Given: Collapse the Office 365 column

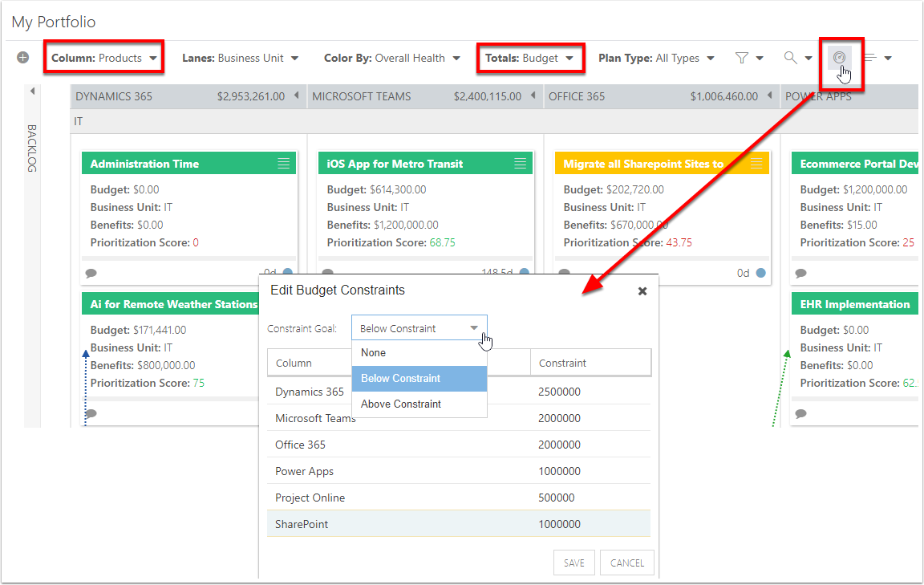Looking at the screenshot, I should coord(769,95).
